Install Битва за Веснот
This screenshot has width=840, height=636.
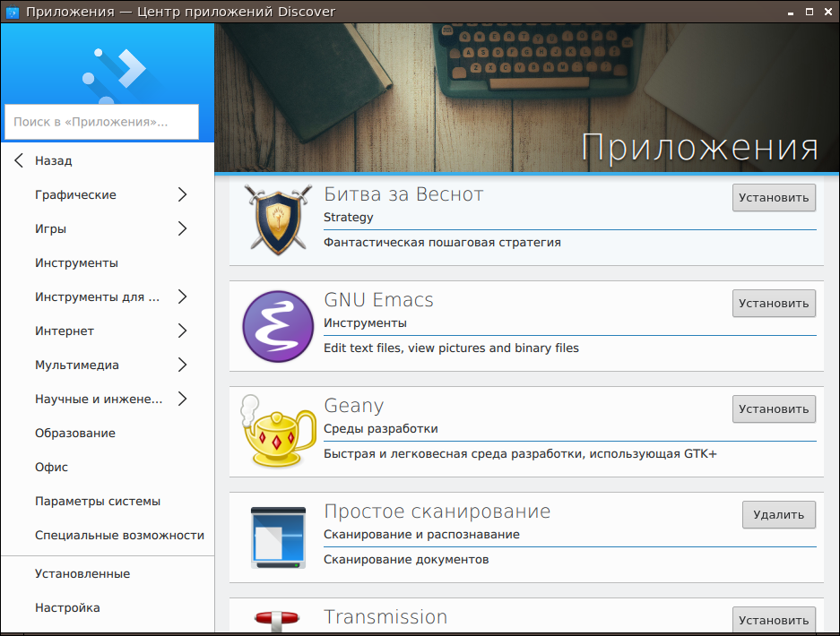774,198
